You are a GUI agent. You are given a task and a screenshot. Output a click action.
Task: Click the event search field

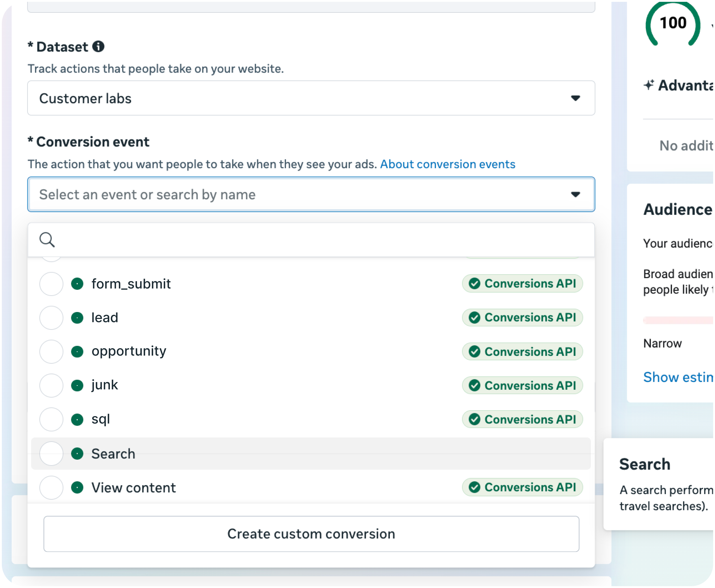[311, 240]
